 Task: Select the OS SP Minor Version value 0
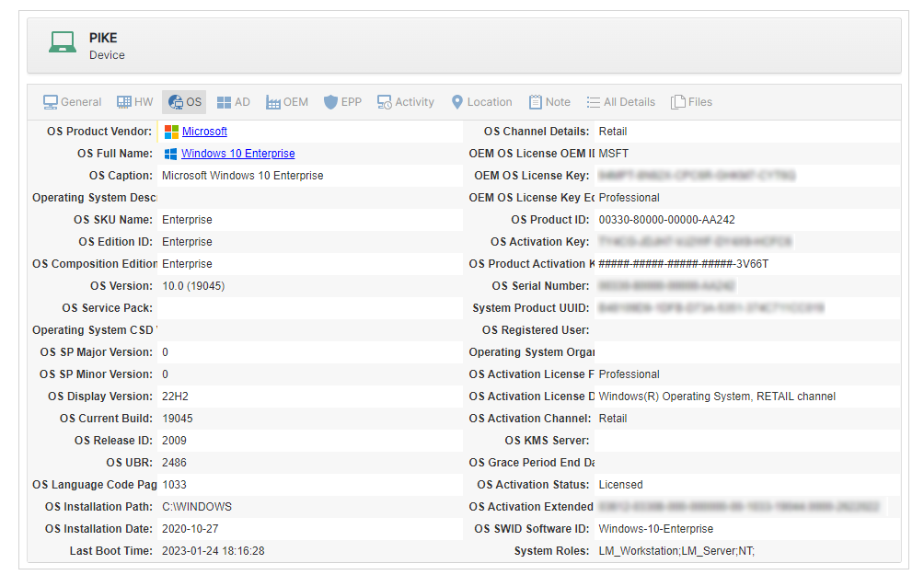(x=165, y=374)
